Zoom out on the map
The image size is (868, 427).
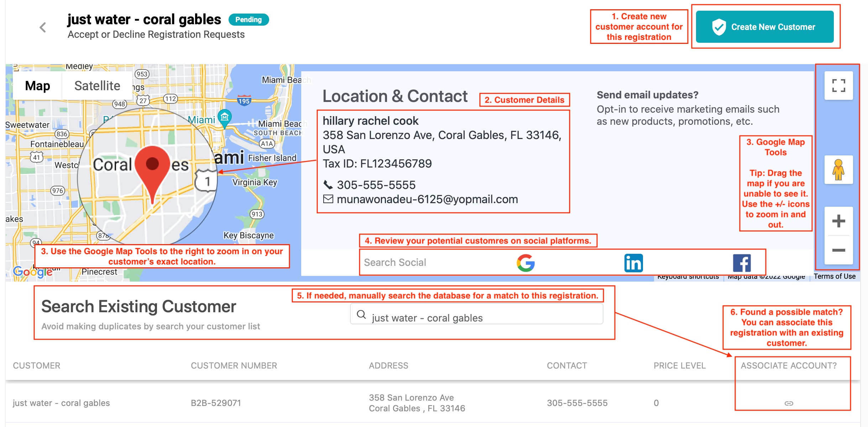tap(838, 250)
